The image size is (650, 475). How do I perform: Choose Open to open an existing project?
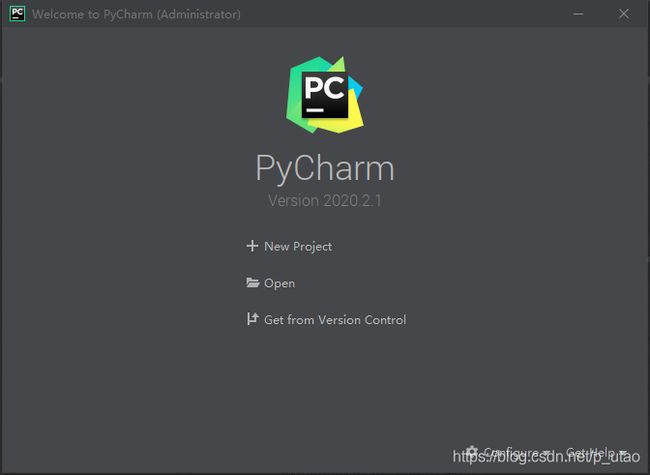pos(279,284)
